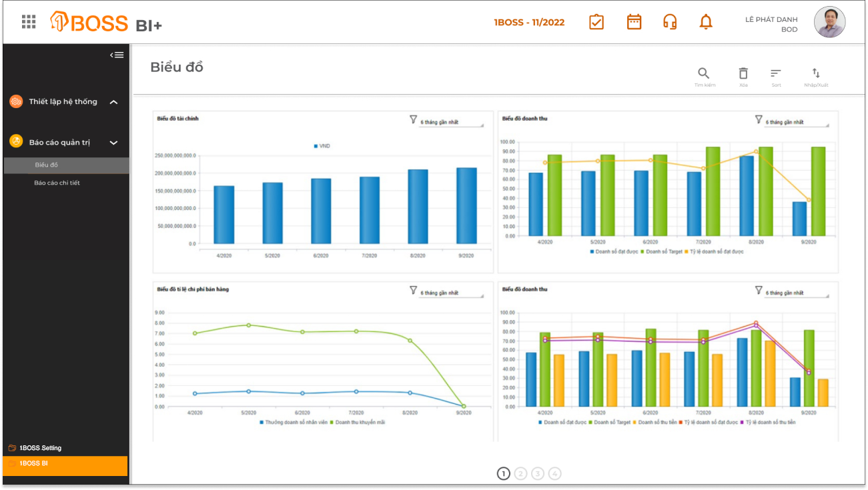
Task: Click the Sort icon
Action: click(x=776, y=74)
